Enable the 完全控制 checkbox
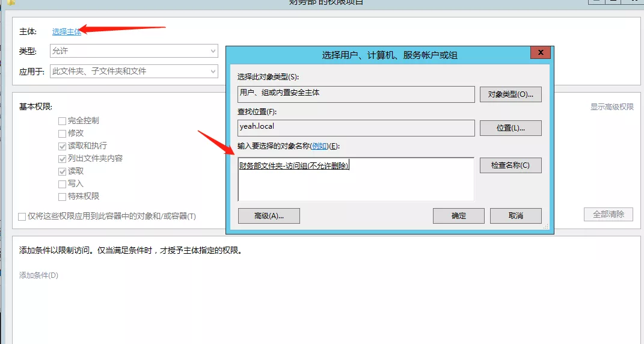 click(x=62, y=120)
